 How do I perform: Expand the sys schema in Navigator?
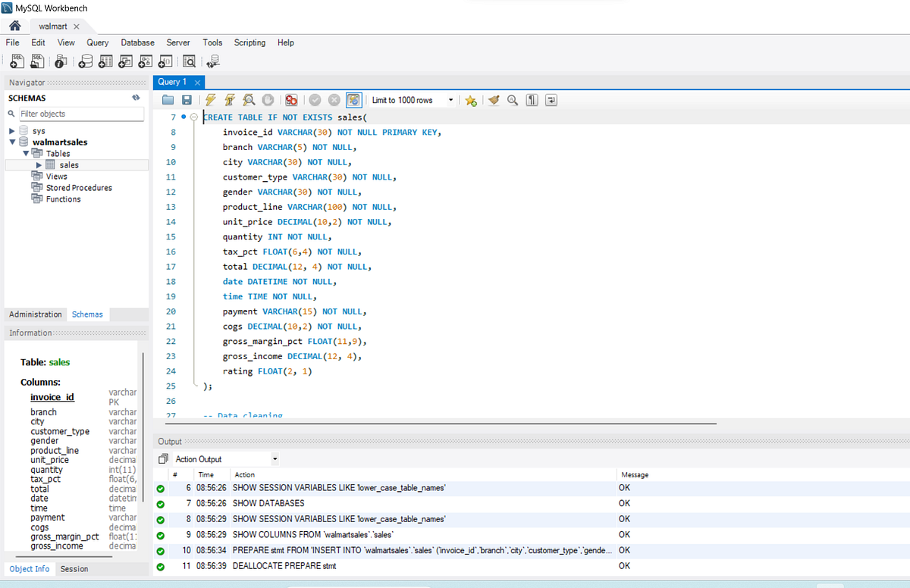tap(12, 130)
